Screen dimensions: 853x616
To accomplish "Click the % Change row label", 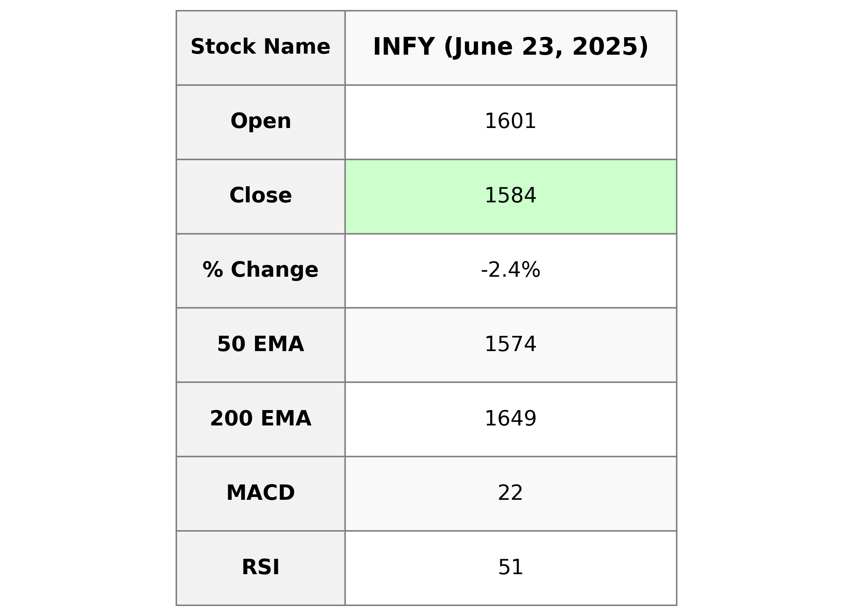I will [261, 271].
